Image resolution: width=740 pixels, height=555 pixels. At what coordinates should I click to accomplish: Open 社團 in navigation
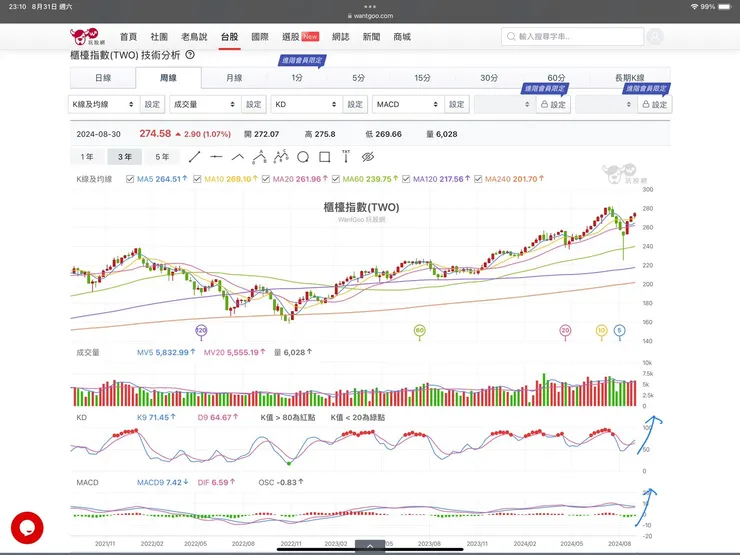click(x=159, y=37)
